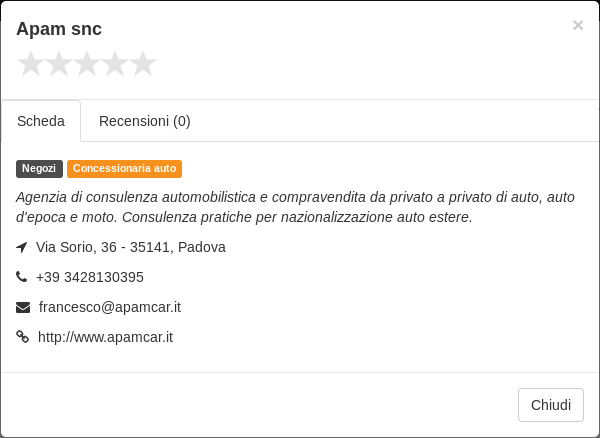Close dialog with the X icon

point(578,25)
